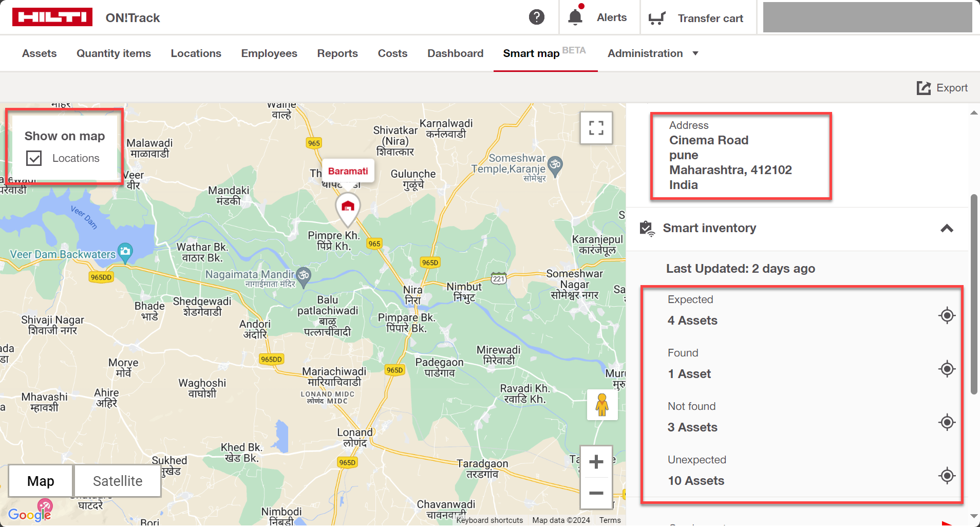Select the Map view type
The height and width of the screenshot is (527, 980).
tap(41, 481)
